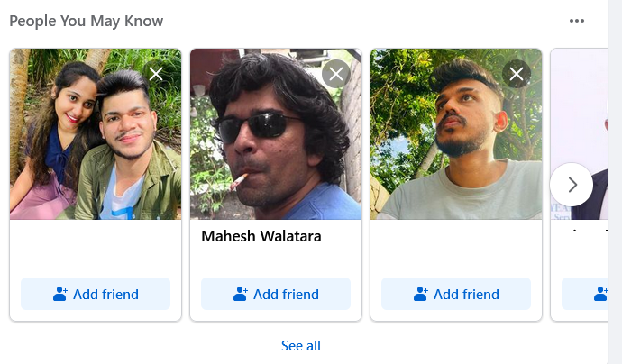Open the See all link
The height and width of the screenshot is (364, 622).
[x=301, y=346]
